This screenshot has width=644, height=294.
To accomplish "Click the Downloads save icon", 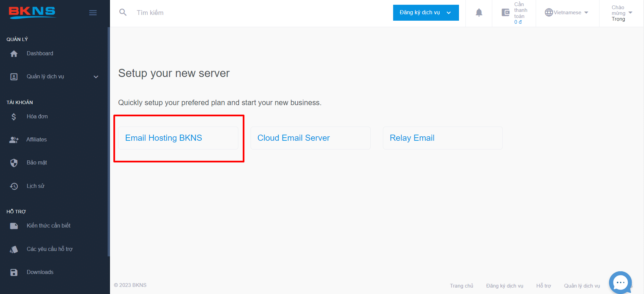I will [14, 272].
